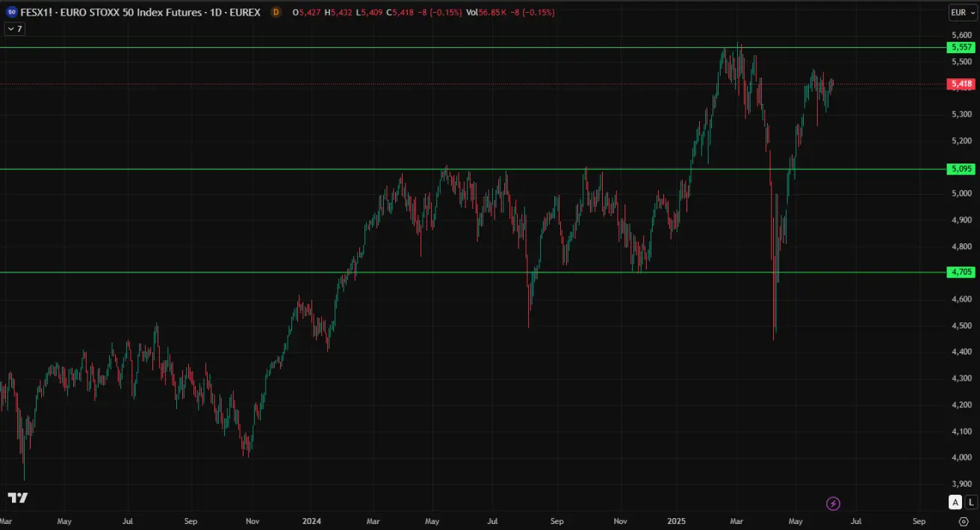The height and width of the screenshot is (530, 980).
Task: Click the Nov label next to 2024
Action: [x=252, y=521]
